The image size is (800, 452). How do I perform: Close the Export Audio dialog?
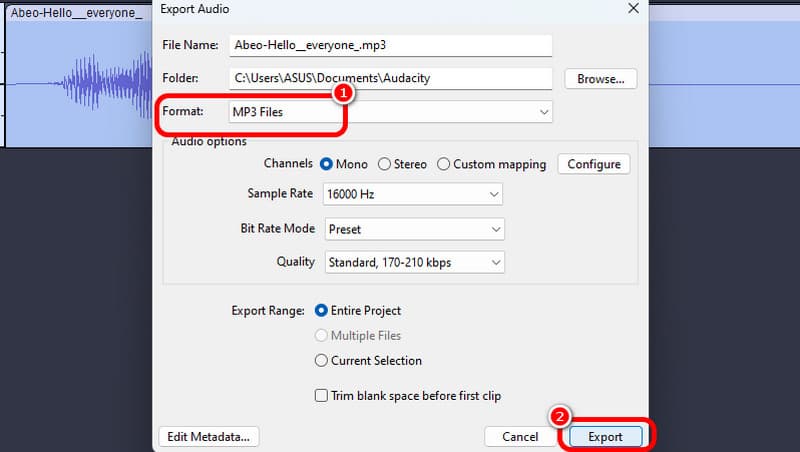(632, 9)
